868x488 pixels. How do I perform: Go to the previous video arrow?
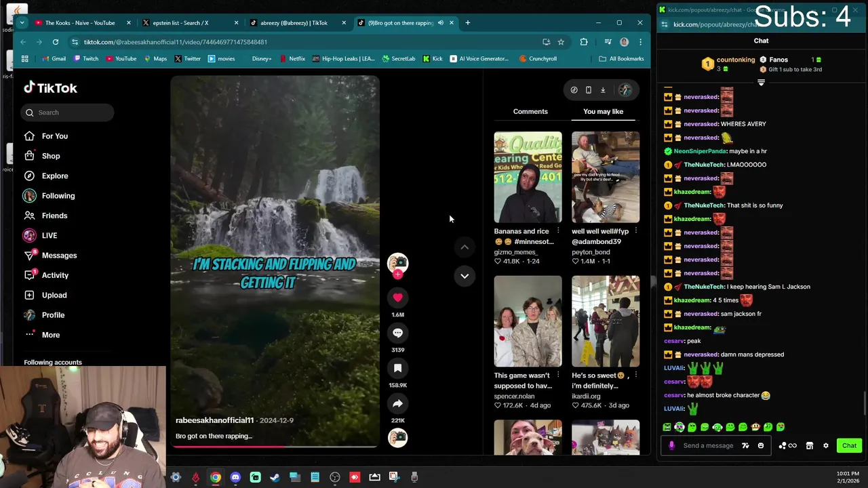point(465,247)
